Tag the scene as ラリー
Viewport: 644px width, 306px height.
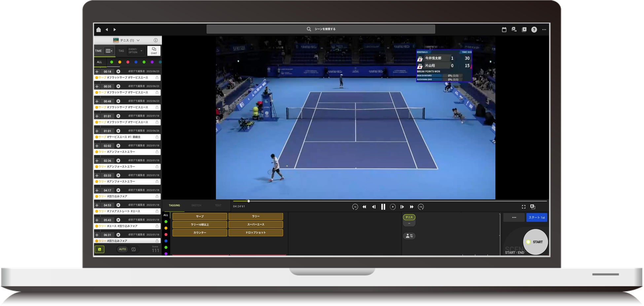pyautogui.click(x=256, y=217)
